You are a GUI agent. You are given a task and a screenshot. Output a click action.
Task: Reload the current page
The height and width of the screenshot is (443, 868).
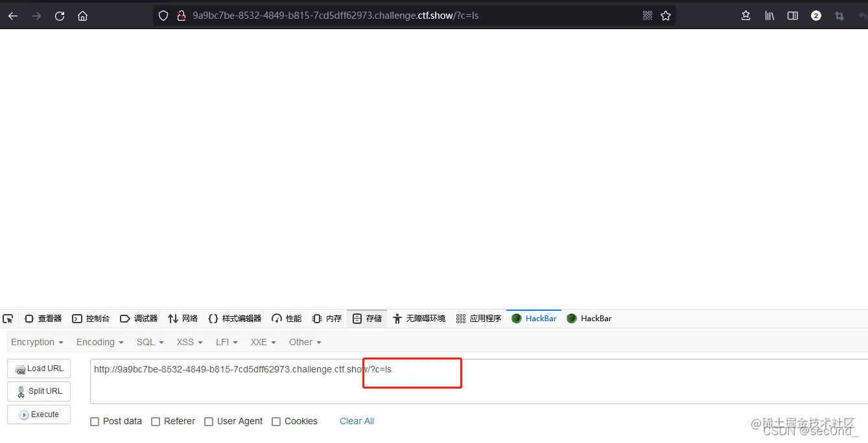(60, 16)
